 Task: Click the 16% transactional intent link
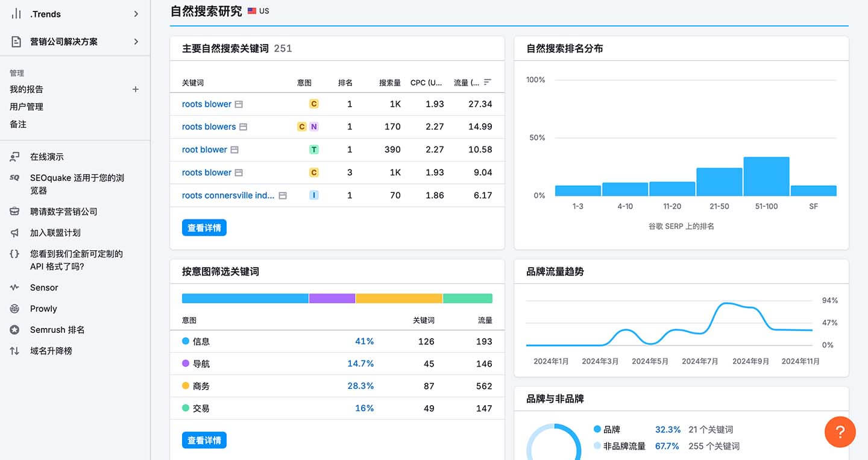click(365, 408)
